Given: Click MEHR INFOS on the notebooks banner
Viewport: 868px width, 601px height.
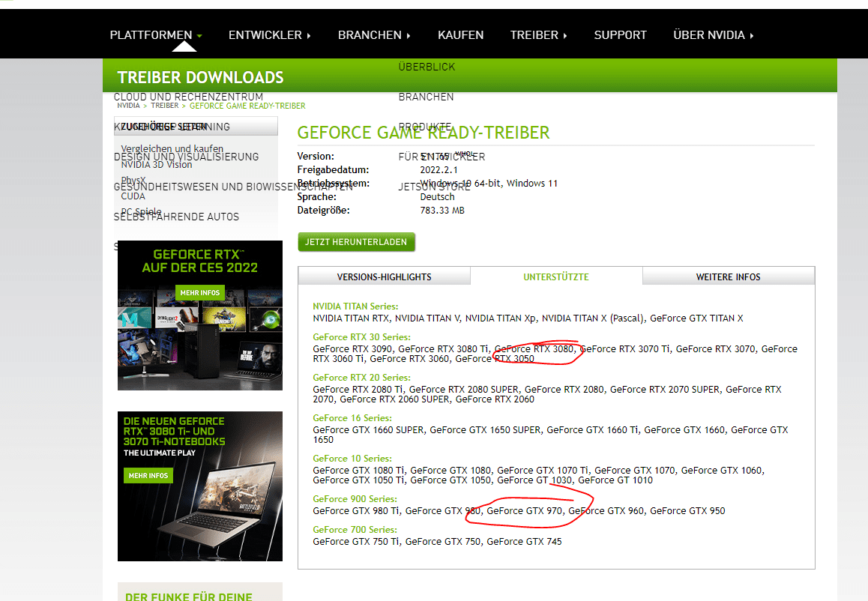Looking at the screenshot, I should (148, 475).
